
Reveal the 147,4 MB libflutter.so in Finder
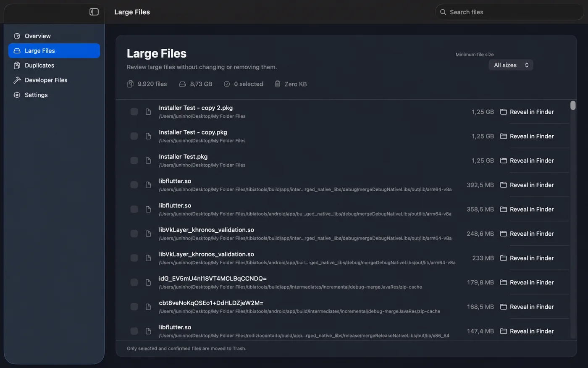click(527, 331)
